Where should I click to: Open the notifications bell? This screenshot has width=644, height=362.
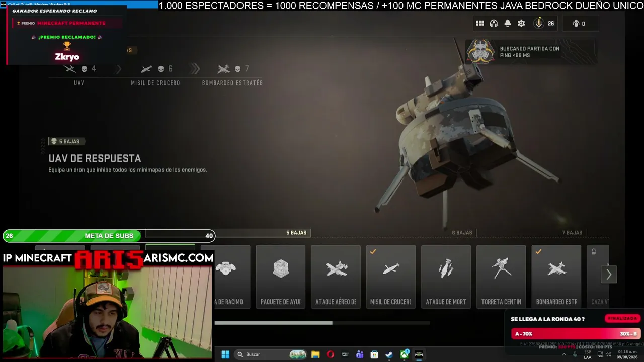[508, 24]
